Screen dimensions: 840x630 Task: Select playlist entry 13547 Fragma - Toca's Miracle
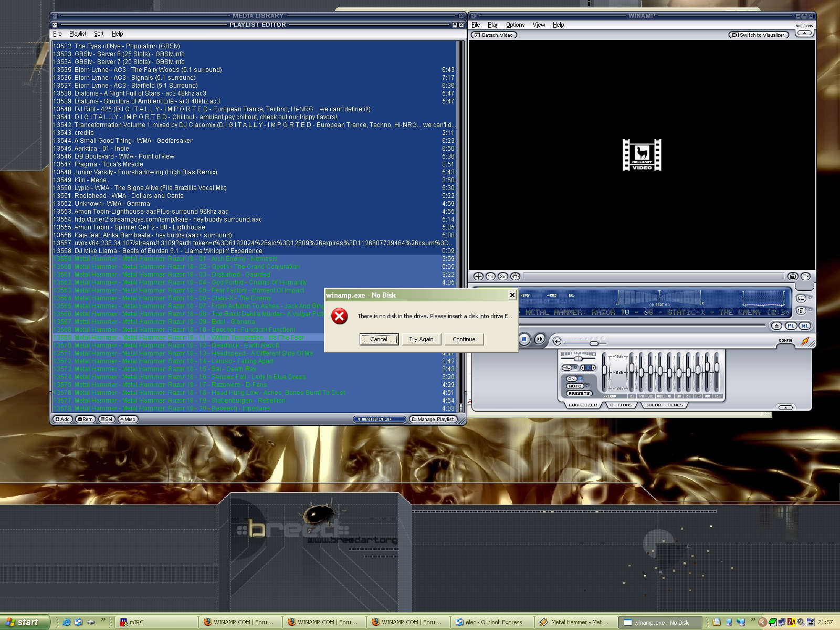pyautogui.click(x=254, y=164)
